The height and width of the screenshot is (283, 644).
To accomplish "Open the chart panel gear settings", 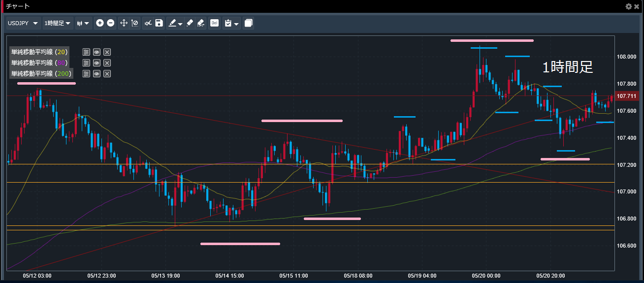I will click(628, 6).
